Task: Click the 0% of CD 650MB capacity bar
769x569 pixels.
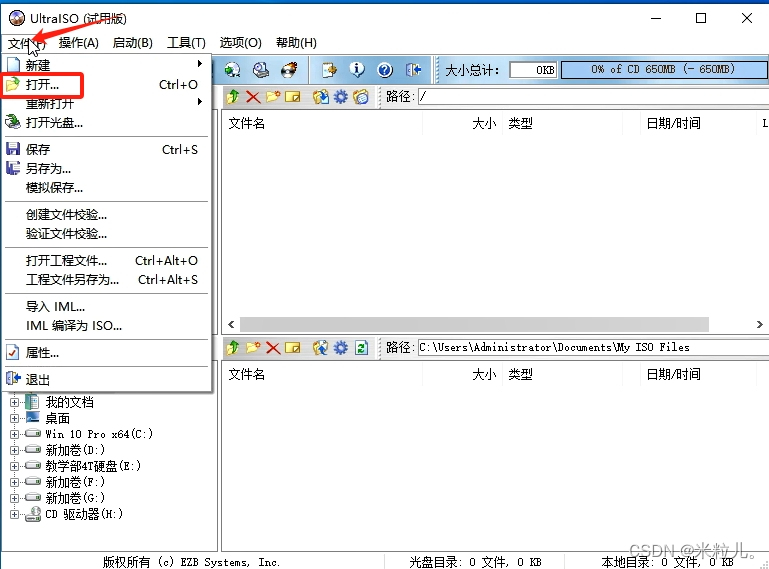Action: (x=664, y=70)
